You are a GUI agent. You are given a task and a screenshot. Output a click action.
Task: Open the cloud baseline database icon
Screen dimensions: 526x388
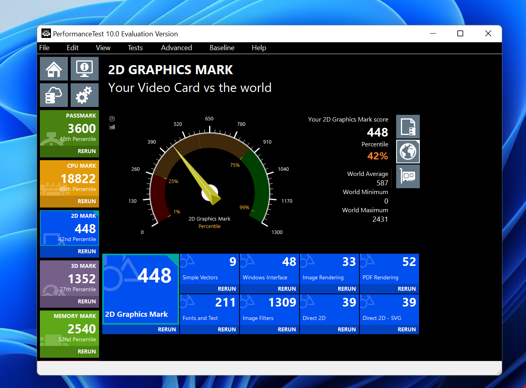[x=54, y=95]
